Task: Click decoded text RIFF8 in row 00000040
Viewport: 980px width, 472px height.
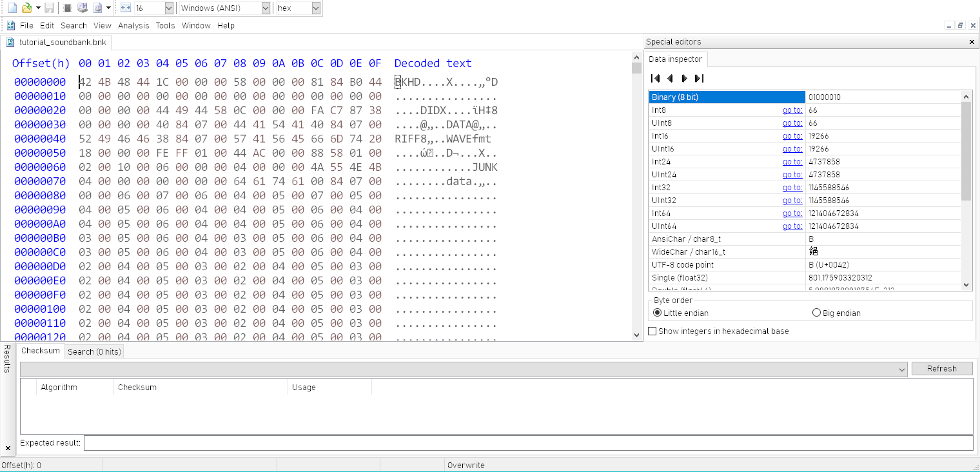Action: tap(411, 139)
